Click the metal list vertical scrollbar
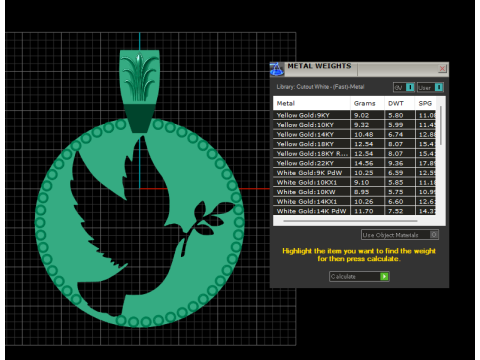Screen dimensions: 480x360 pyautogui.click(x=441, y=126)
